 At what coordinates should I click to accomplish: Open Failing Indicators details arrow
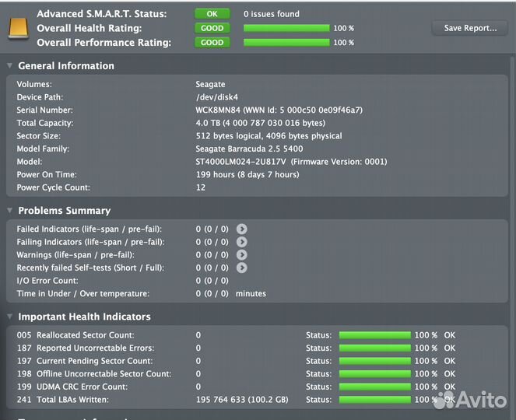(x=242, y=242)
